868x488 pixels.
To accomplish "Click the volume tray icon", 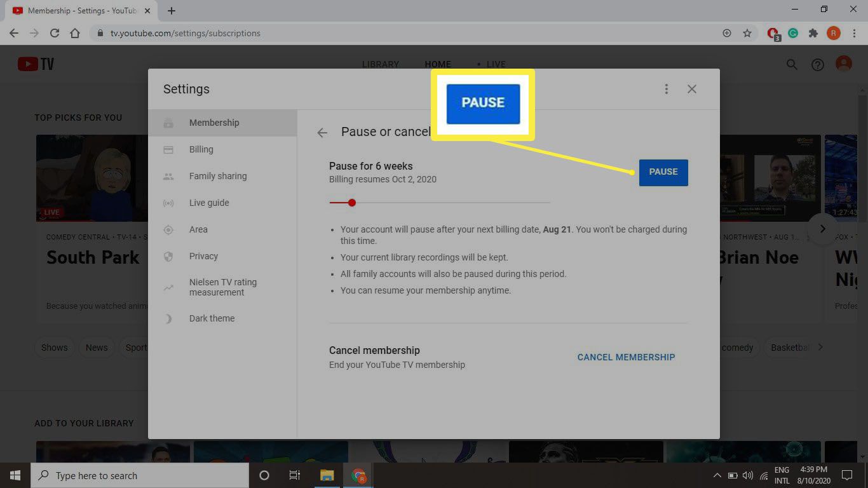I will (x=747, y=475).
